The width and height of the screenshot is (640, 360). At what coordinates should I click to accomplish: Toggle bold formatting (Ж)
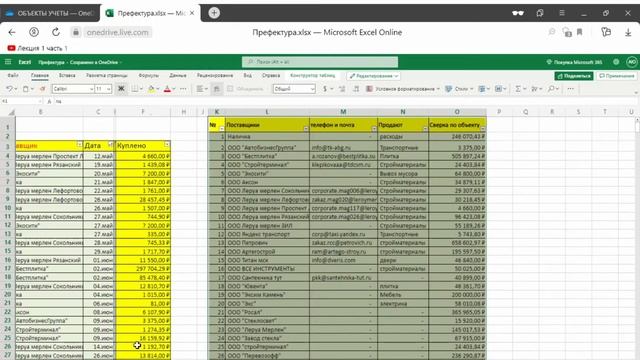pos(121,89)
